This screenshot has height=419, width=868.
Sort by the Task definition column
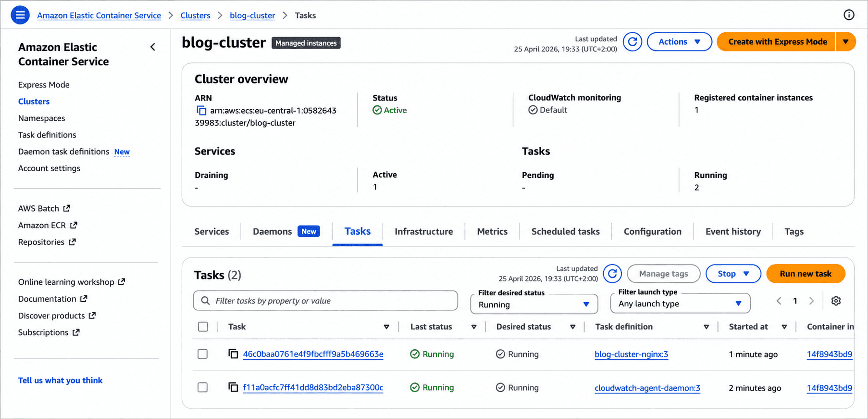click(x=707, y=327)
